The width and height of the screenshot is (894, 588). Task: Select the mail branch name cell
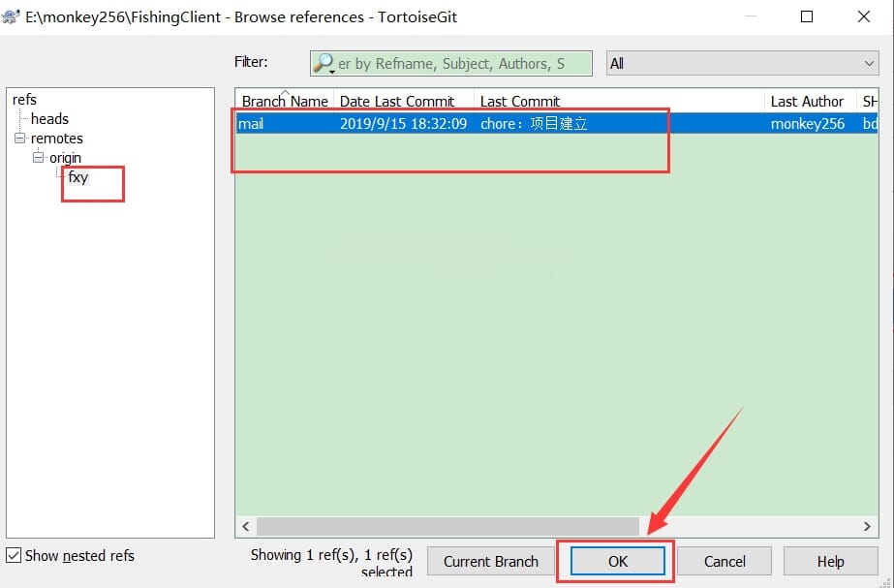(251, 123)
